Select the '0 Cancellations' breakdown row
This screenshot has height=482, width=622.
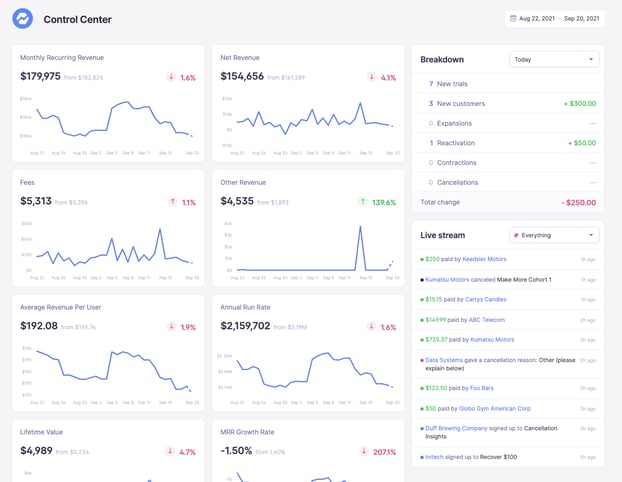508,182
